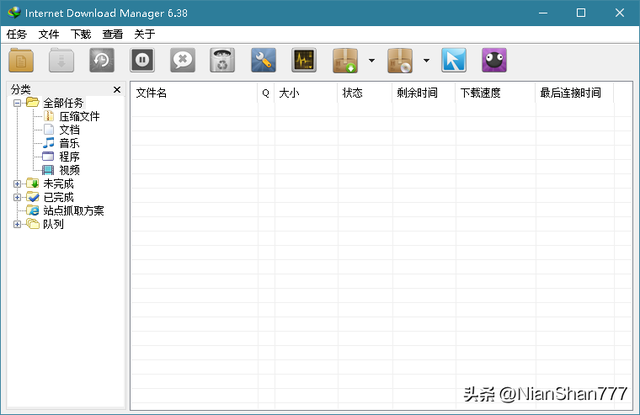
Task: Click the Delete task speech-bubble icon
Action: [182, 60]
